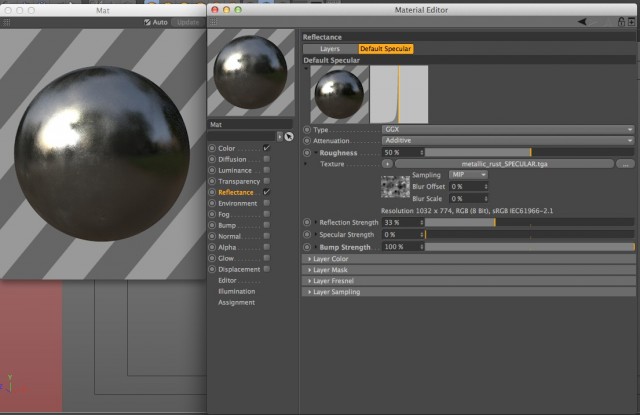This screenshot has width=640, height=415.
Task: Click the circle icon beside Normal channel
Action: 212,236
